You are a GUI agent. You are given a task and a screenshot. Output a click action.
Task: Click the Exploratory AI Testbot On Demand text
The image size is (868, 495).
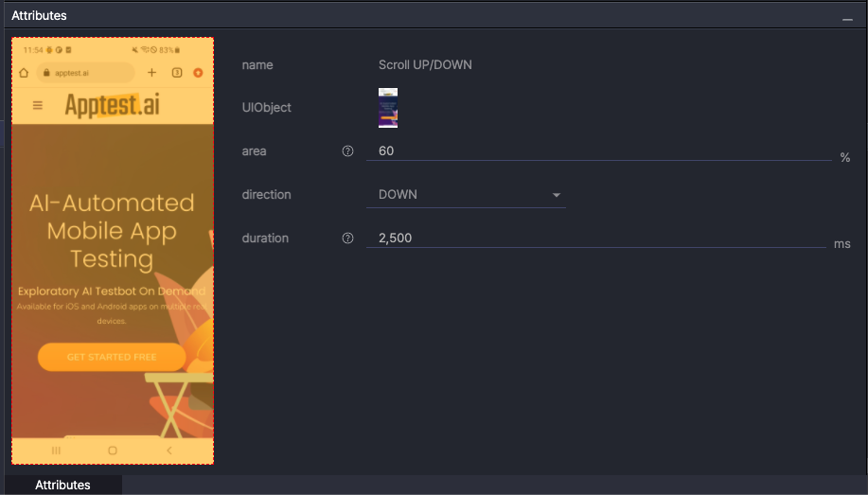click(x=112, y=292)
